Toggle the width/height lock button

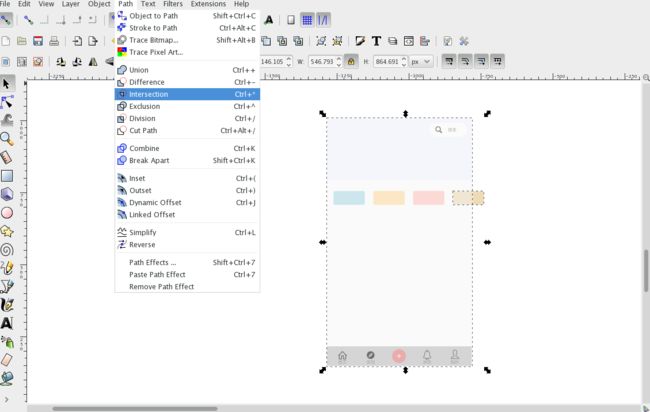[x=351, y=62]
